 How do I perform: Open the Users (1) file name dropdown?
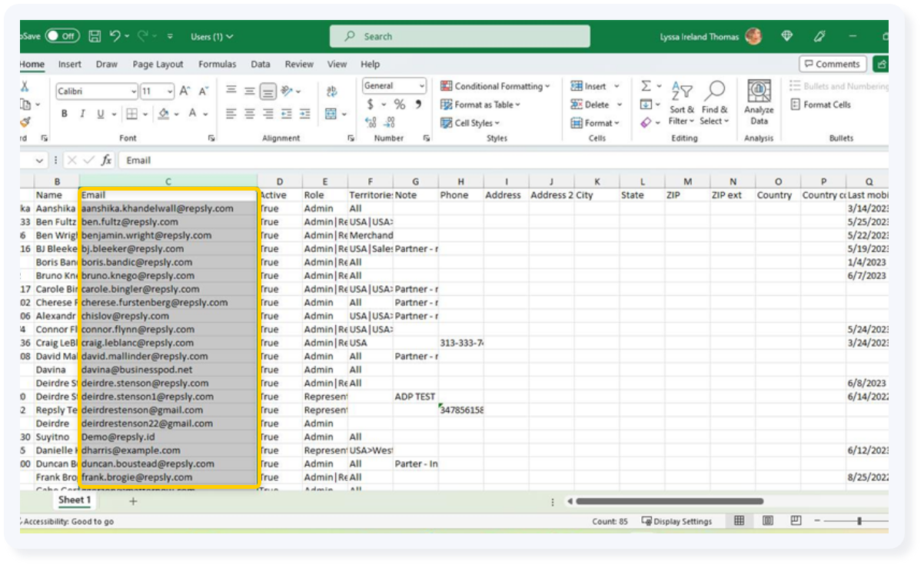pos(212,36)
